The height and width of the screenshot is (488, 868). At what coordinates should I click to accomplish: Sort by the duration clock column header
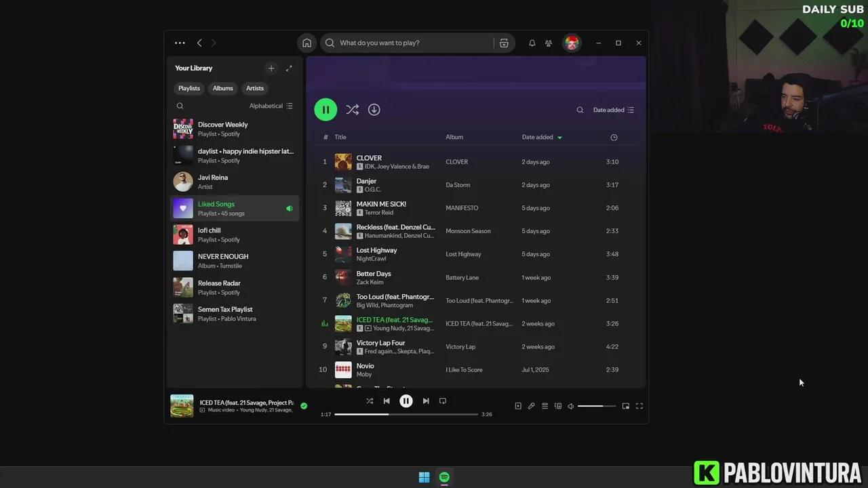point(614,138)
